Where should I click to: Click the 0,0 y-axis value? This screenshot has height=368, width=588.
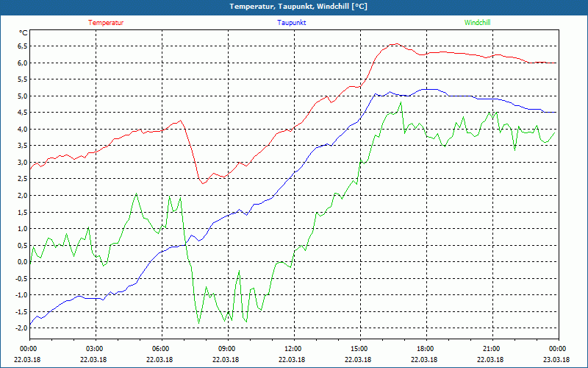point(23,262)
